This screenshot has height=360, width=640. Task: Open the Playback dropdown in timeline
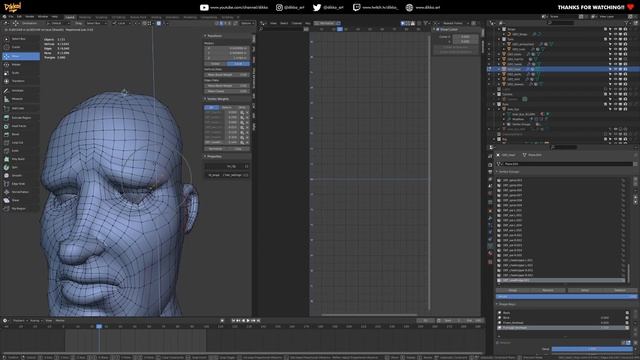pos(20,321)
